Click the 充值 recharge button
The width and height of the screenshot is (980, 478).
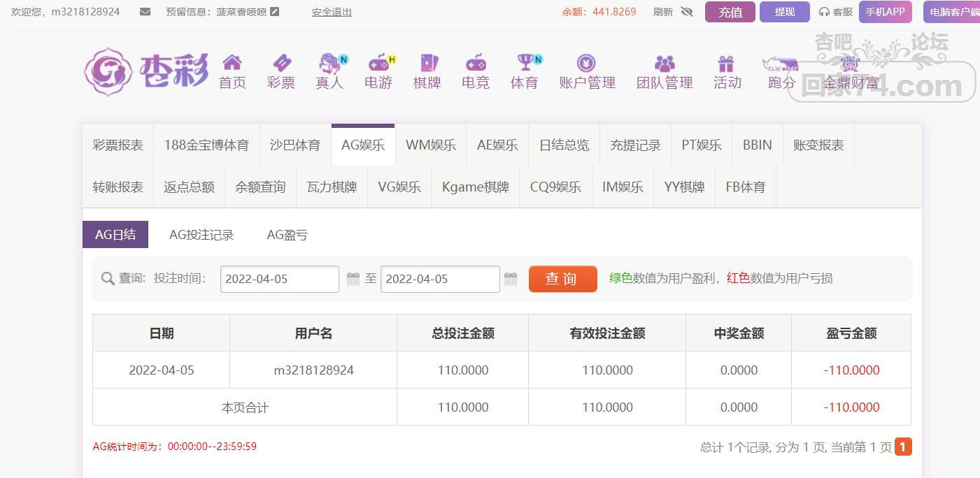[x=730, y=12]
